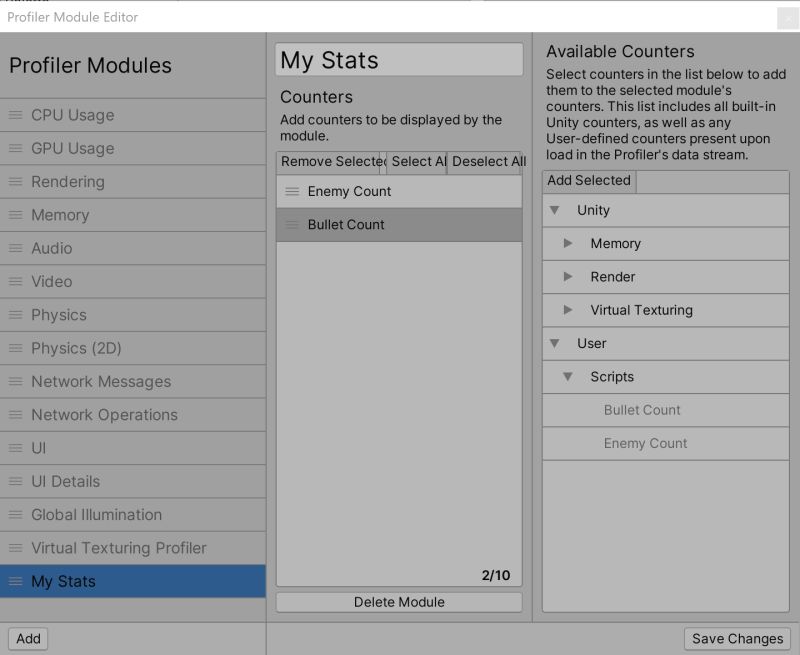Click the drag handle beside GPU Usage module
This screenshot has height=655, width=800.
coord(15,148)
